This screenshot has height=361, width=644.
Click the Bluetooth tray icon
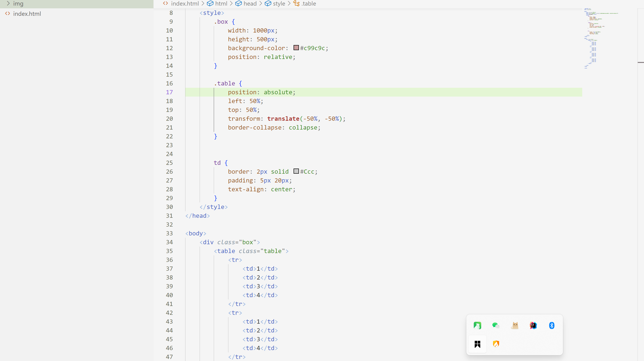pos(552,325)
